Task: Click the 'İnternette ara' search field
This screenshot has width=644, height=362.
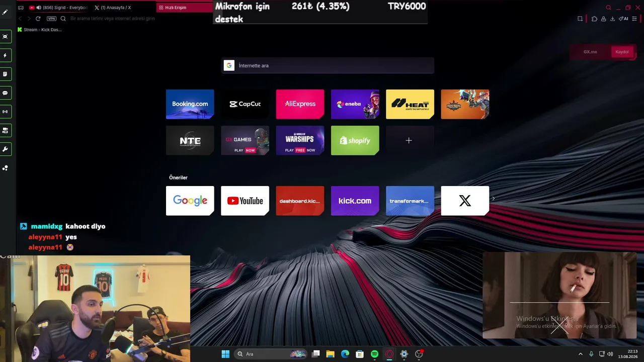Action: 328,65
